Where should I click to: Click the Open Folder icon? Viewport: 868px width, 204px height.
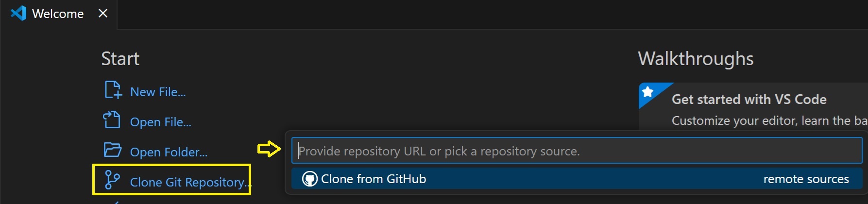[113, 150]
